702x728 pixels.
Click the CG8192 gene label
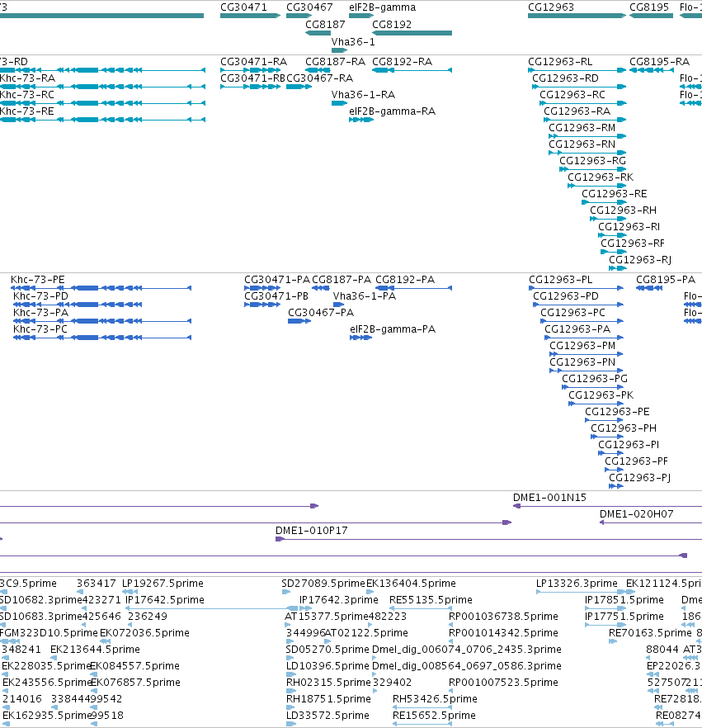click(x=392, y=25)
